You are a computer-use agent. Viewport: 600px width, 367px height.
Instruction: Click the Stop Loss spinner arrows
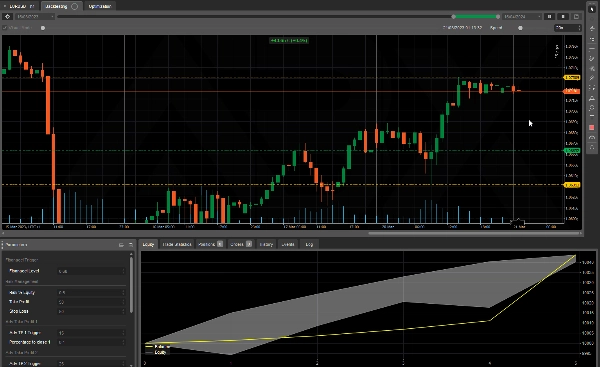(x=123, y=312)
